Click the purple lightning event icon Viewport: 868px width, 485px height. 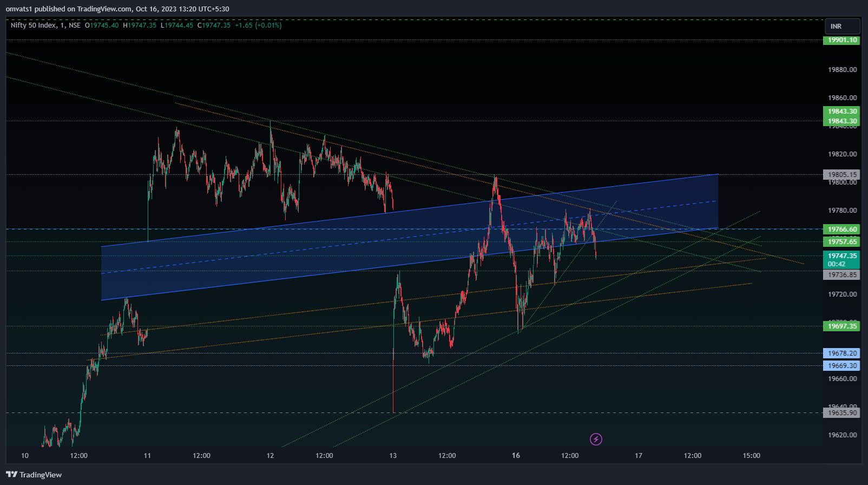(x=596, y=439)
